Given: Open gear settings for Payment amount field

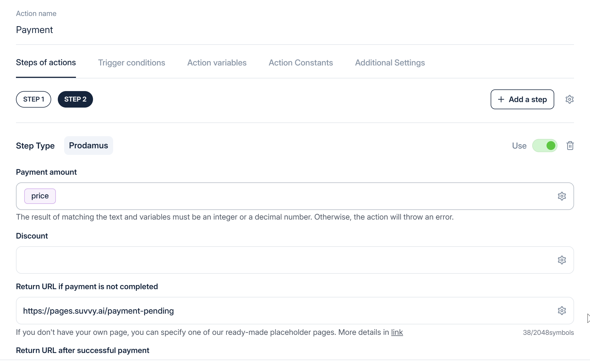Looking at the screenshot, I should coord(562,196).
